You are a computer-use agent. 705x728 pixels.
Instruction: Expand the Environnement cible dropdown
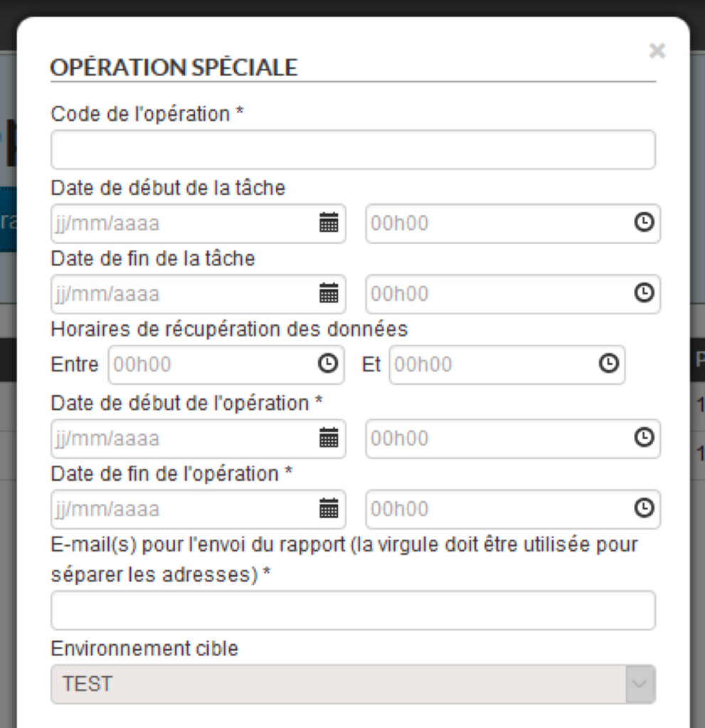pyautogui.click(x=640, y=684)
